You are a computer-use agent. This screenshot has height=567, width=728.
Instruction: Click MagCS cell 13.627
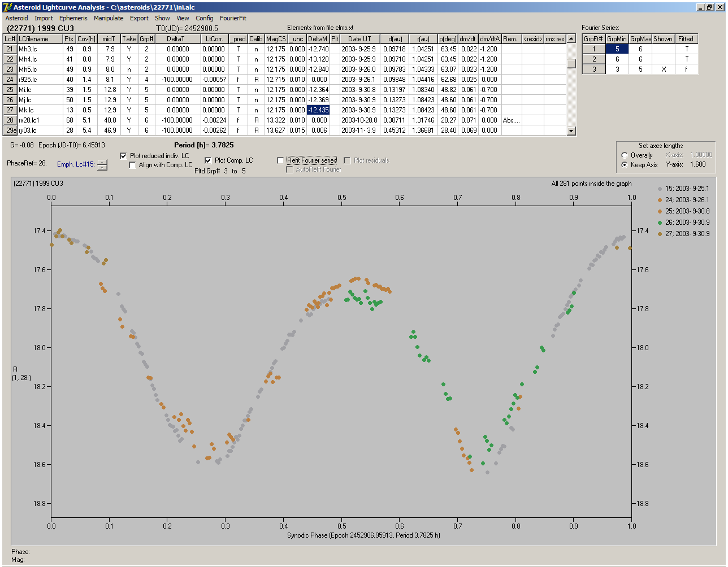click(x=276, y=130)
